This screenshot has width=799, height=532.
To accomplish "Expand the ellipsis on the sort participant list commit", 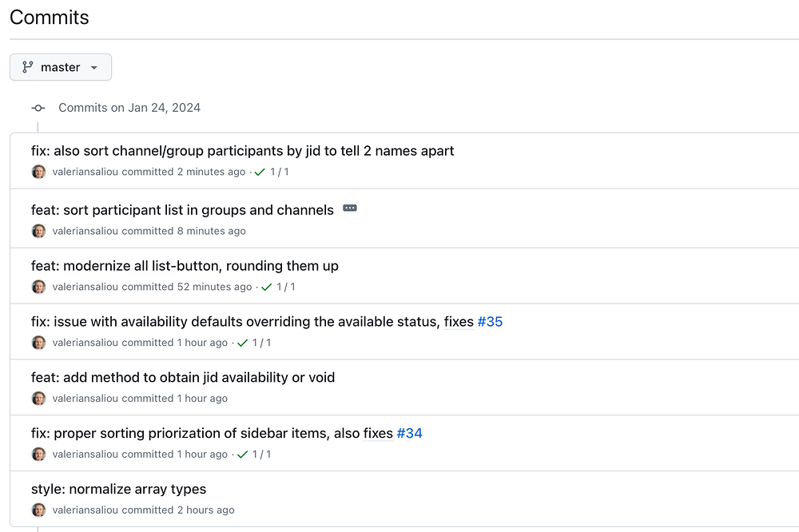I will pyautogui.click(x=350, y=208).
